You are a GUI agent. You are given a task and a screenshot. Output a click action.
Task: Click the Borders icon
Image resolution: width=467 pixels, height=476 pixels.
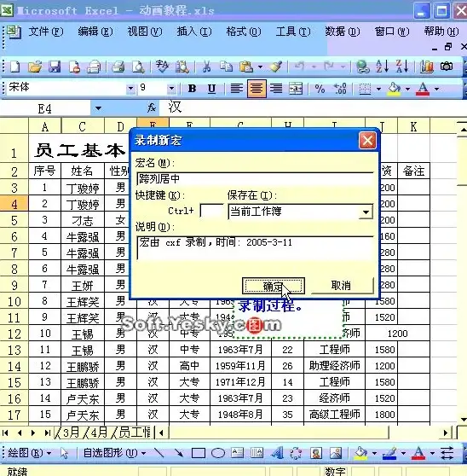365,89
